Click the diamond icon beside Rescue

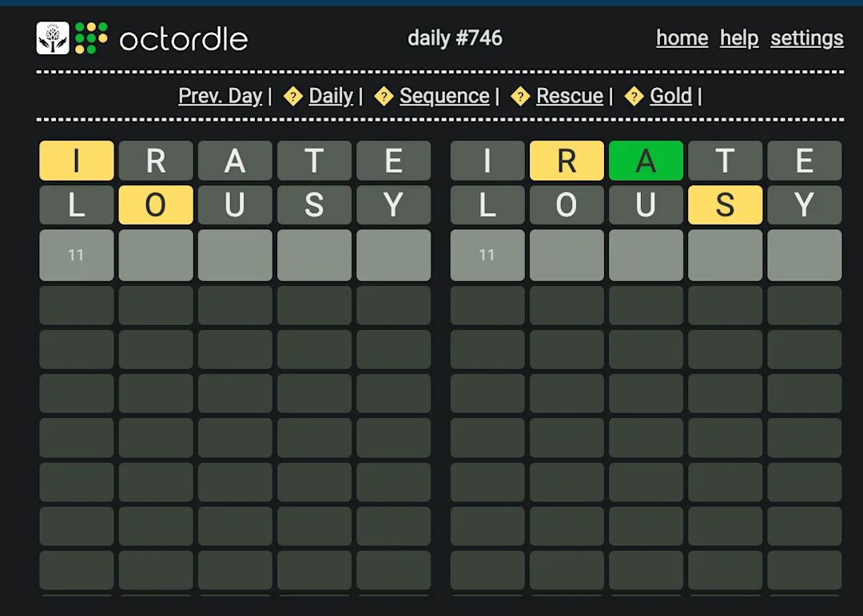(520, 97)
